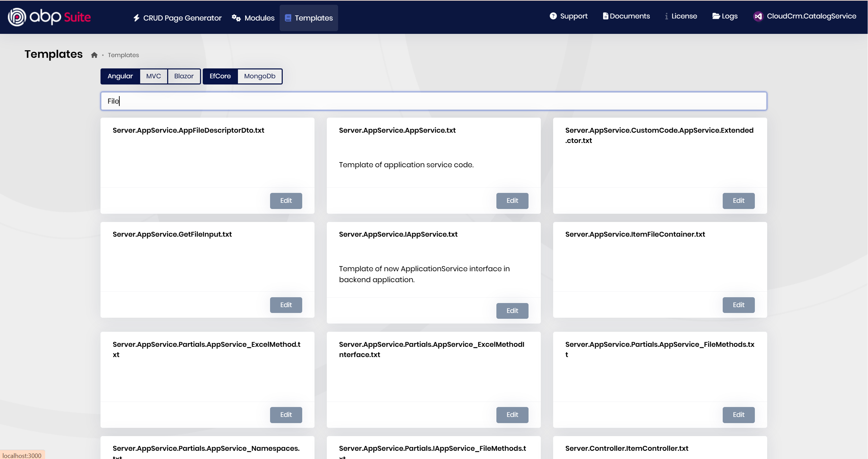Edit the Server.AppService.GetFileInput.txt template
Viewport: 868px width, 459px height.
point(286,305)
